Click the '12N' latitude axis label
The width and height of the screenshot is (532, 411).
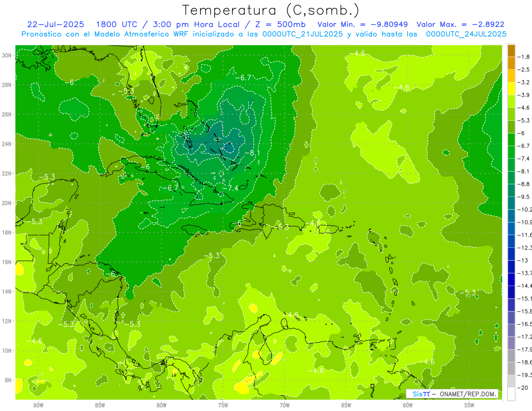pos(7,321)
